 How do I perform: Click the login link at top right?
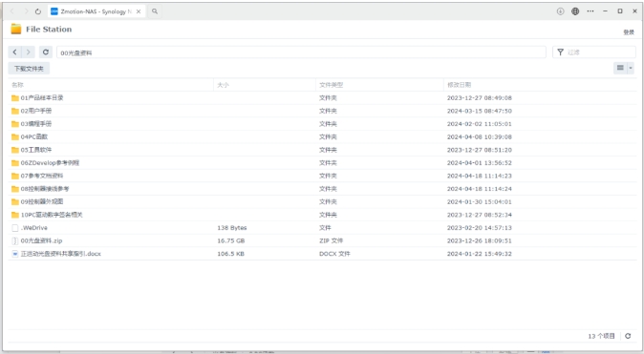coord(629,32)
